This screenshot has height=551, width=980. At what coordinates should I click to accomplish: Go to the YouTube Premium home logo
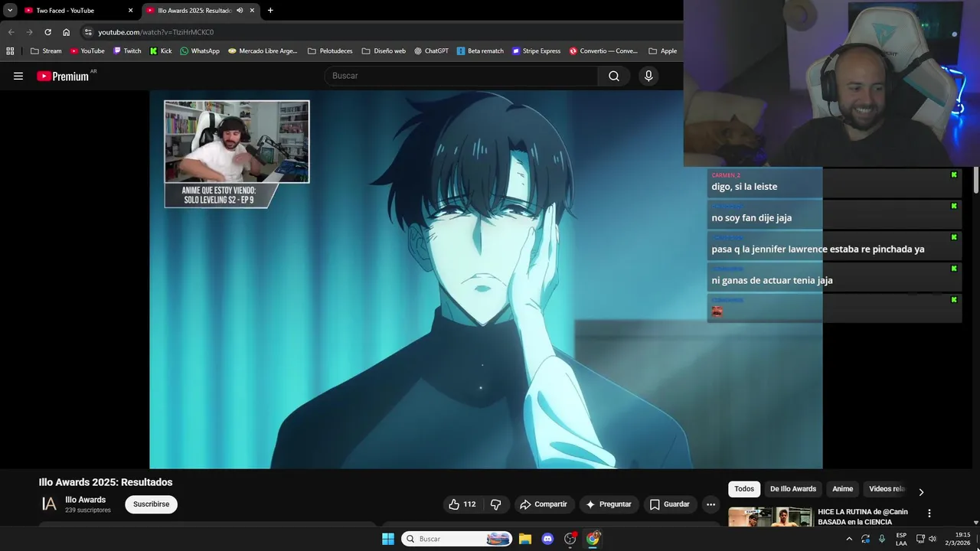pyautogui.click(x=63, y=76)
